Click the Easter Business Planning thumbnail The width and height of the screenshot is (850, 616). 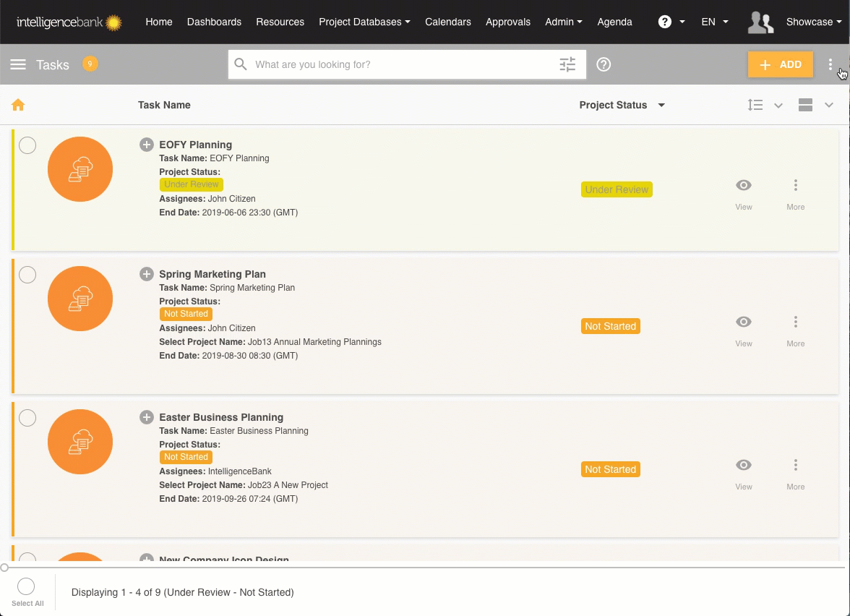tap(80, 442)
